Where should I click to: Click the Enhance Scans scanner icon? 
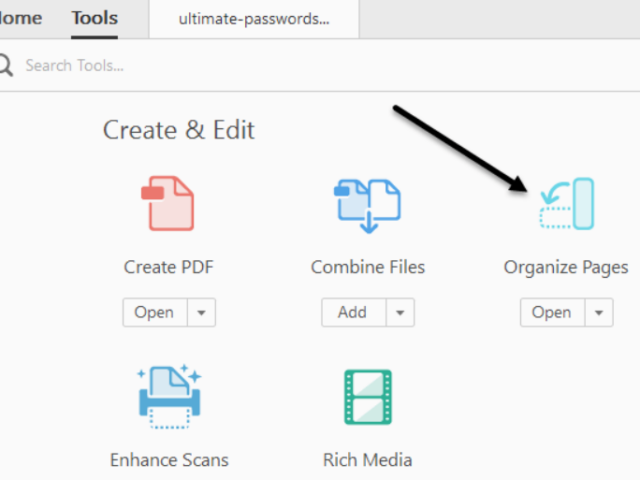tap(168, 396)
